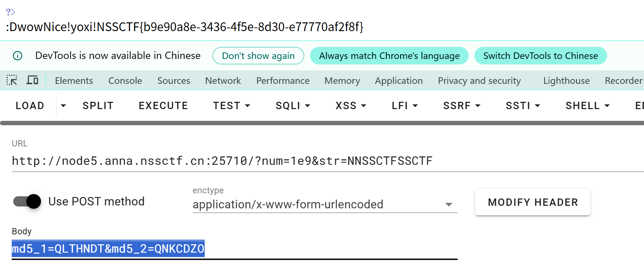Viewport: 644px width, 275px height.
Task: Click the info icon beside DevTools language message
Action: [17, 56]
